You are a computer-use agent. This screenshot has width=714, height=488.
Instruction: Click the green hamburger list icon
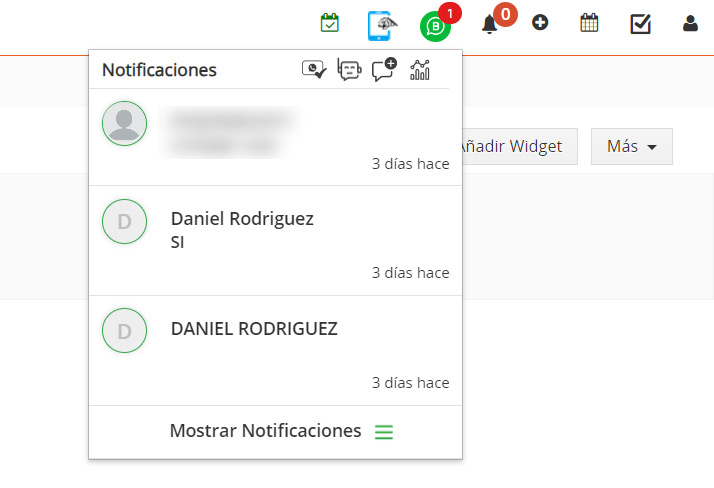[x=384, y=432]
